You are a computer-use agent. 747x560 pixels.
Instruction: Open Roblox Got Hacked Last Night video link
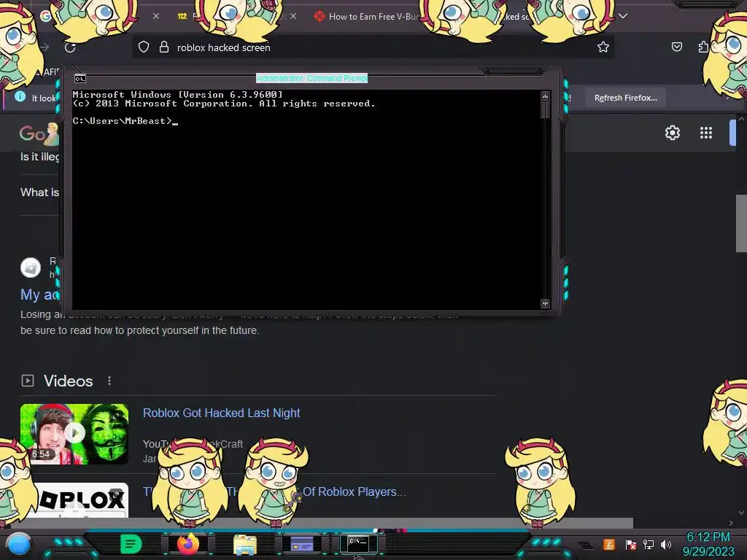pos(221,413)
